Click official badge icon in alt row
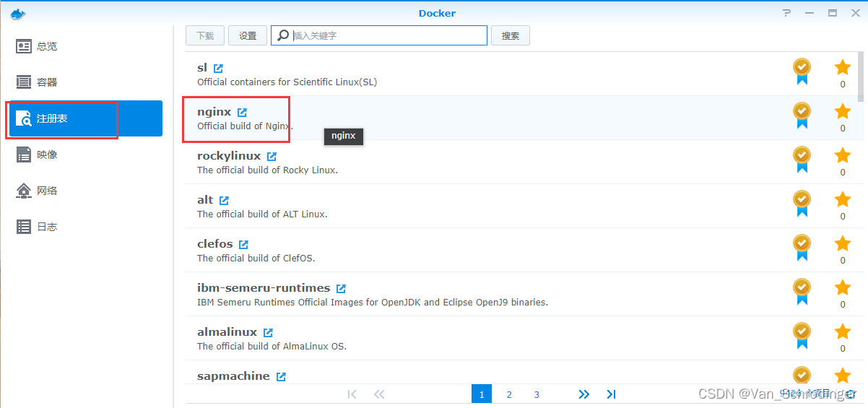The image size is (868, 408). click(802, 204)
